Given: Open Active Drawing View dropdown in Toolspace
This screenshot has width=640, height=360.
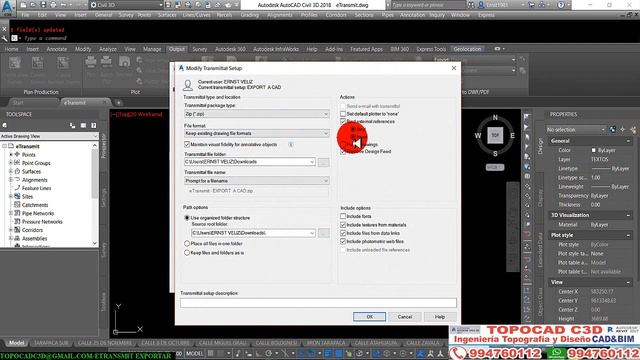Looking at the screenshot, I should [49, 136].
